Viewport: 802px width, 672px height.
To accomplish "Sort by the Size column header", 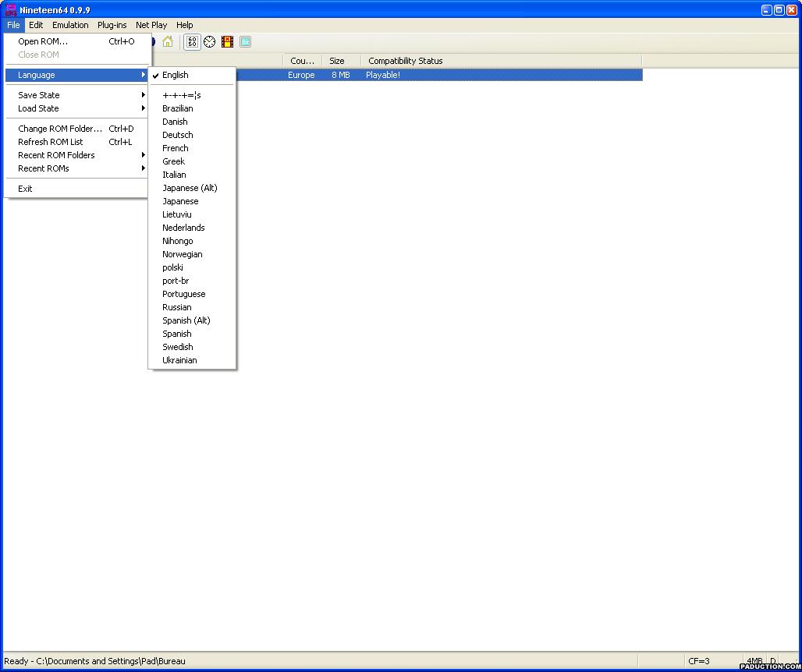I will coord(341,61).
